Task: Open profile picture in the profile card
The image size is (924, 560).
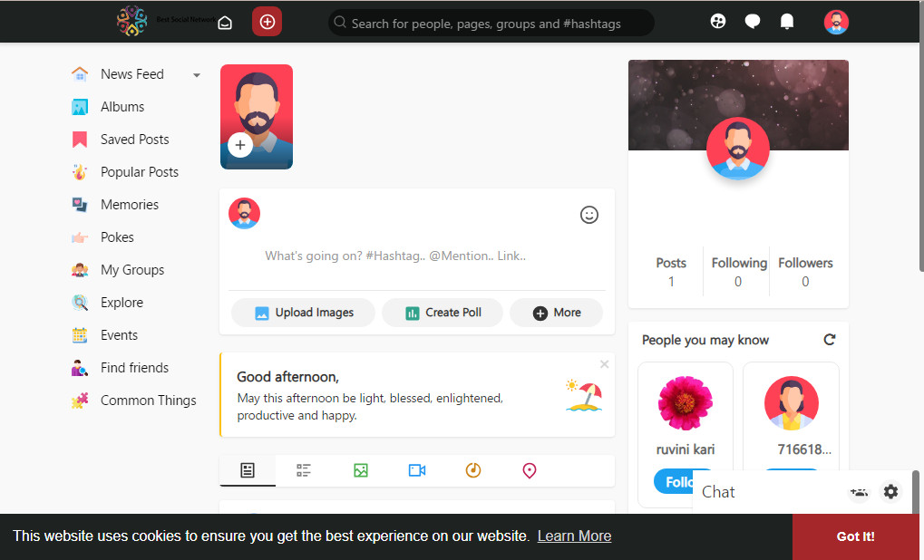Action: coord(738,149)
